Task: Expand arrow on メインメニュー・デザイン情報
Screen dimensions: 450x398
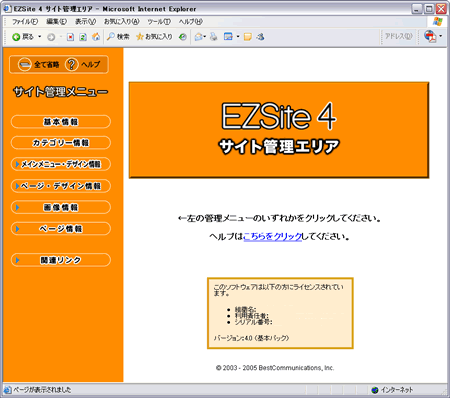Action: pyautogui.click(x=17, y=164)
